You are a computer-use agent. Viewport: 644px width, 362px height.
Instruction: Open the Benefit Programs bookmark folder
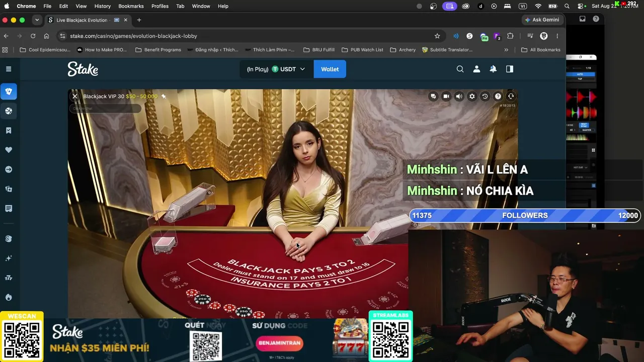point(158,50)
